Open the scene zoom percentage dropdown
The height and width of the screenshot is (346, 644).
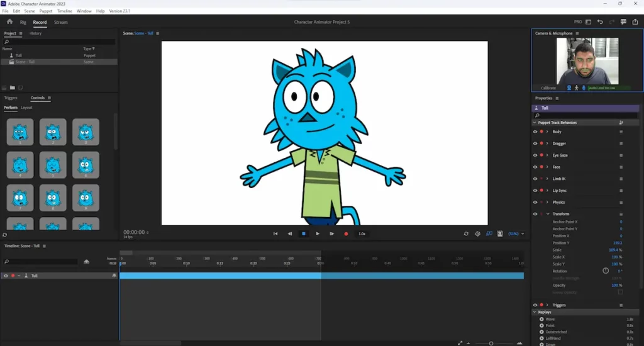point(516,234)
